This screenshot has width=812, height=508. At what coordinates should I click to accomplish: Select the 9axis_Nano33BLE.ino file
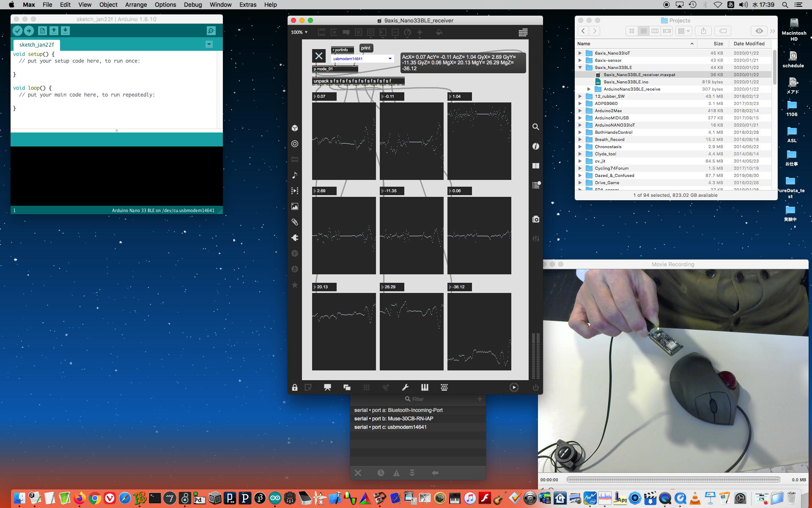point(625,82)
